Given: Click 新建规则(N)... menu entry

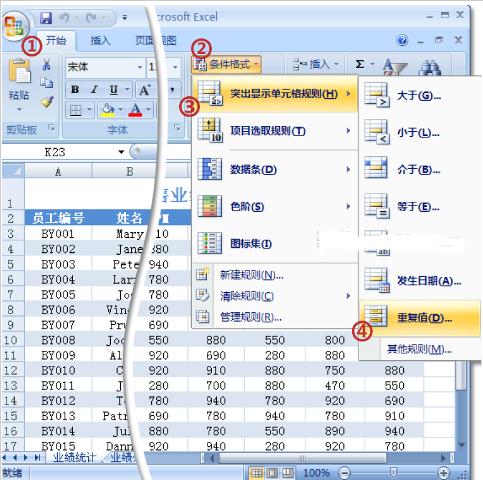Looking at the screenshot, I should (x=251, y=275).
